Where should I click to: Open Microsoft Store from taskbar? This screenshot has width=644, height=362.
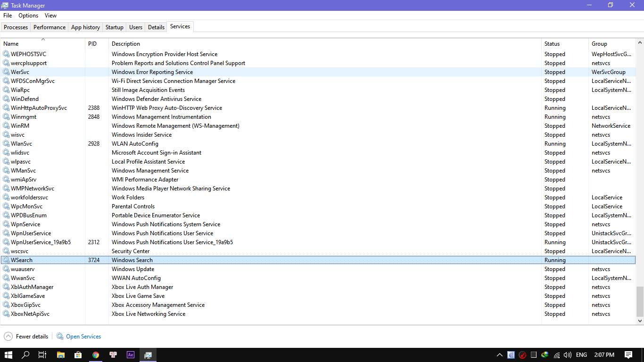pyautogui.click(x=78, y=355)
